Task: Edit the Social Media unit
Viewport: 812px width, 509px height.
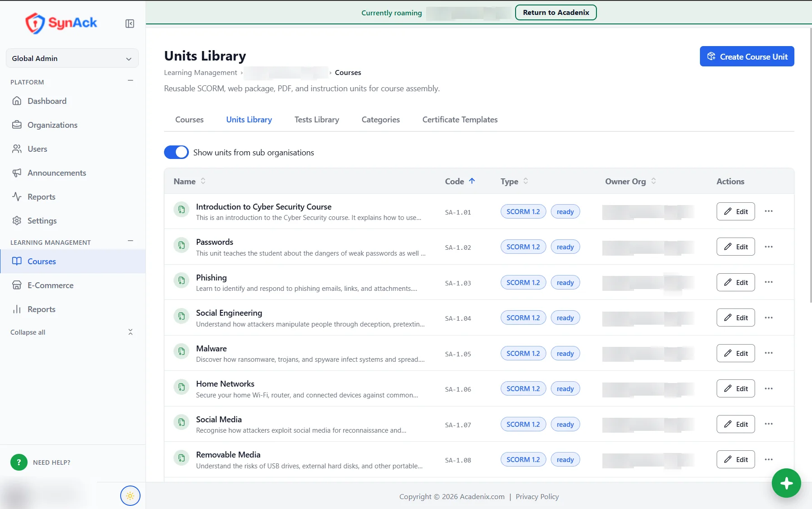Action: [x=736, y=424]
